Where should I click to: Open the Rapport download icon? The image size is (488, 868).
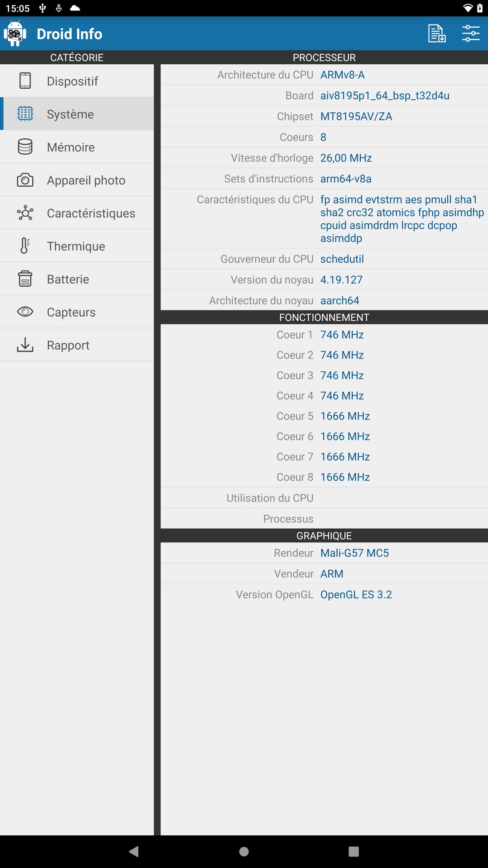(x=25, y=345)
